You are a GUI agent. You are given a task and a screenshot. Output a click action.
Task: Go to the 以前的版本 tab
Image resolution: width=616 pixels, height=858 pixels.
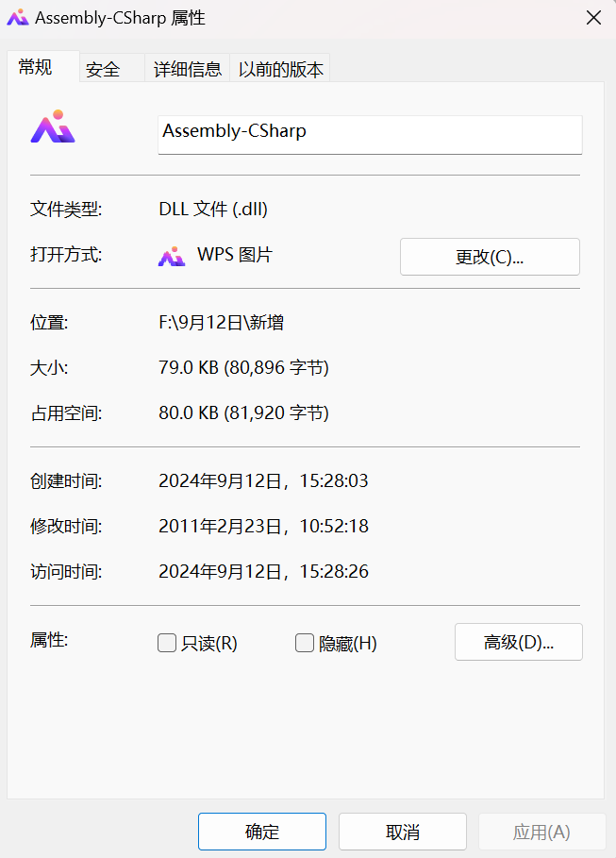[x=280, y=69]
